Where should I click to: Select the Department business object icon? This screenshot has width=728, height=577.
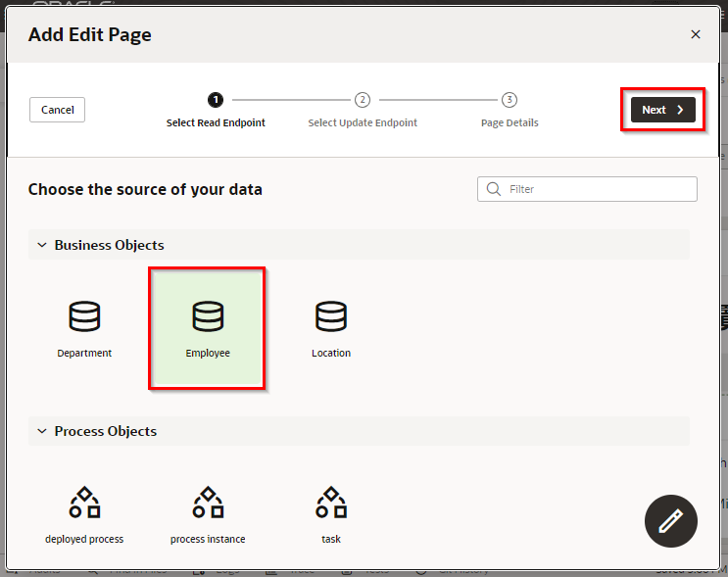click(x=84, y=316)
